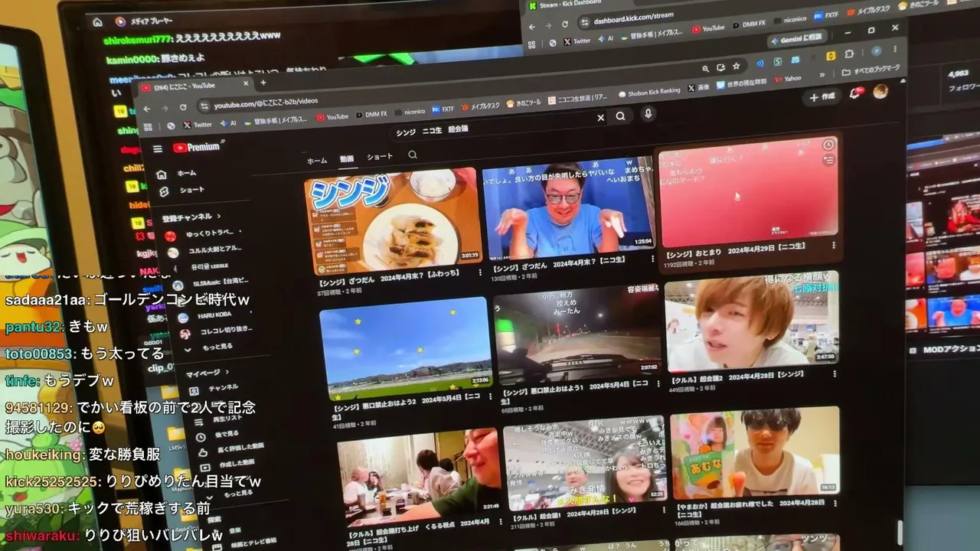Add おとまり video to Watch Later
This screenshot has width=980, height=551.
click(828, 145)
